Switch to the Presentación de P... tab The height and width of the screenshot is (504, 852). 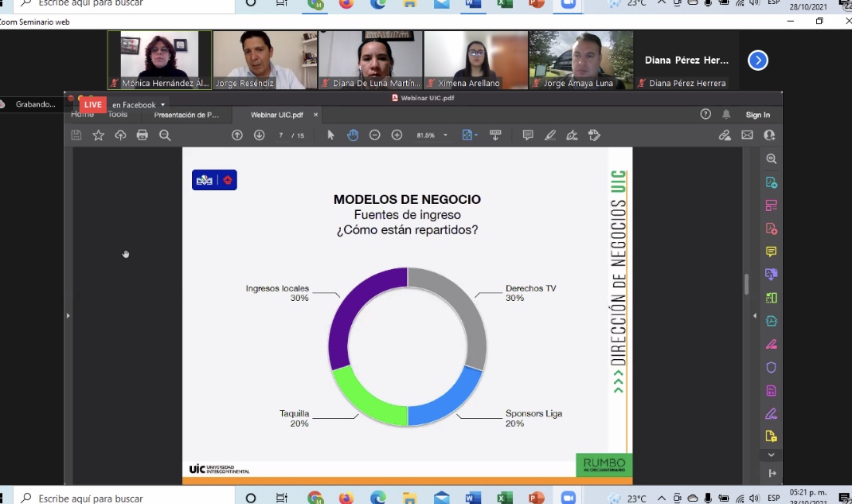coord(186,115)
